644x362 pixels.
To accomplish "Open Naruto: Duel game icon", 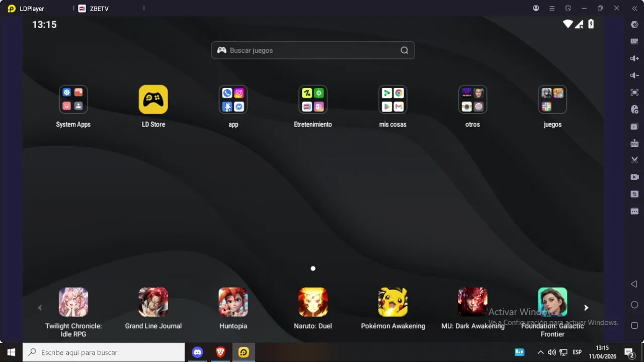I will coord(313,302).
